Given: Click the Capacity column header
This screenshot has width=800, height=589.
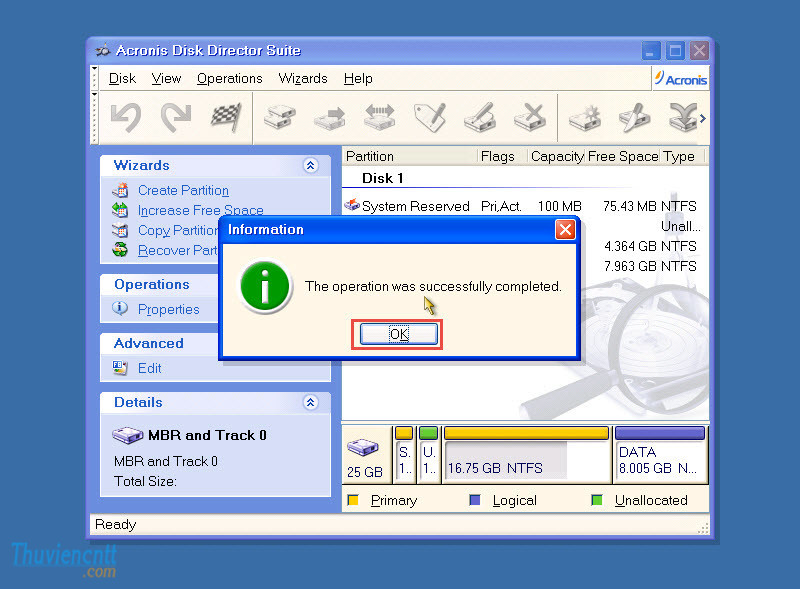Looking at the screenshot, I should 556,156.
